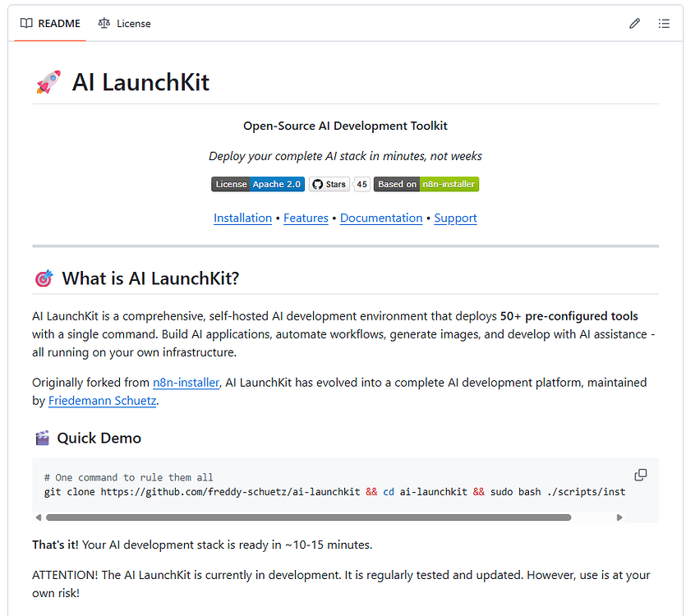Click the rocket emoji in the AI LaunchKit title

[x=47, y=81]
